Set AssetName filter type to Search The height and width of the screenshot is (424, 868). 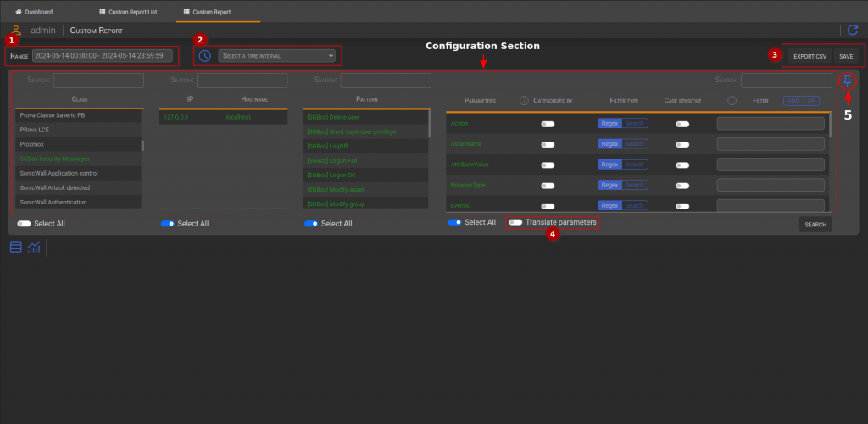635,144
